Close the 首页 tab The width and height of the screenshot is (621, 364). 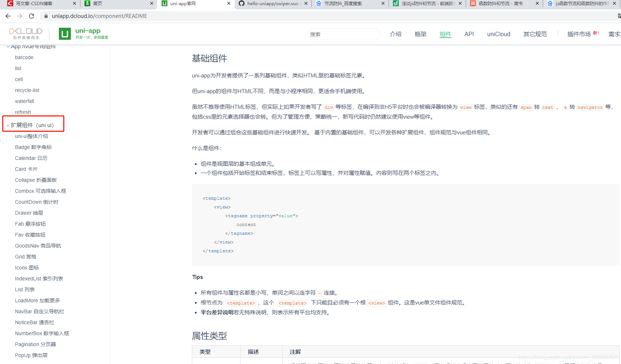(x=152, y=3)
